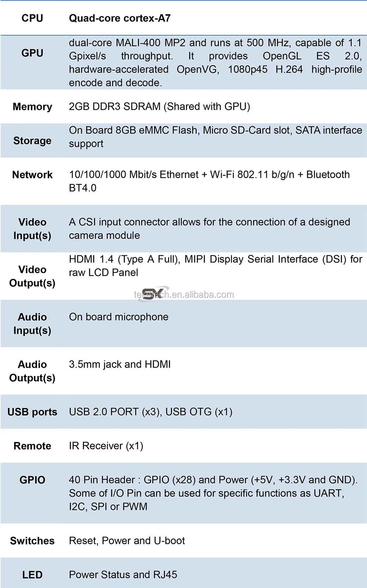Click the 3.5mm jack and HDMI text
Screen dimensions: 367x588
(x=120, y=364)
